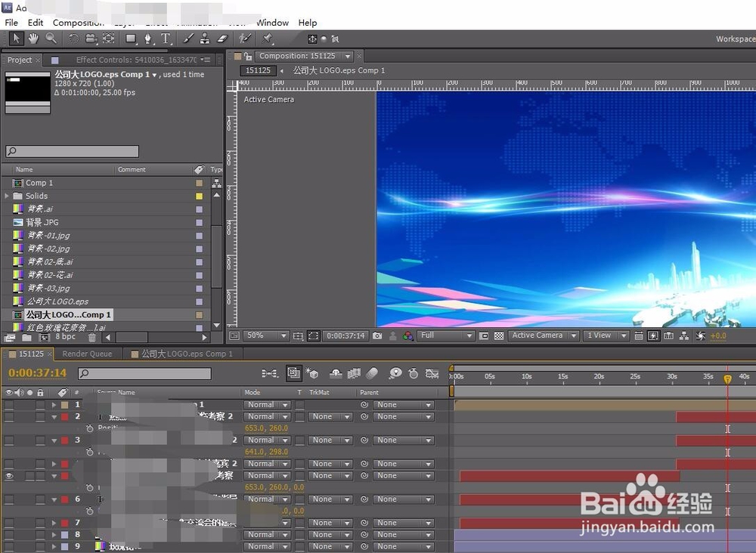Click the red label color of layer 2
The height and width of the screenshot is (553, 756).
[x=64, y=417]
